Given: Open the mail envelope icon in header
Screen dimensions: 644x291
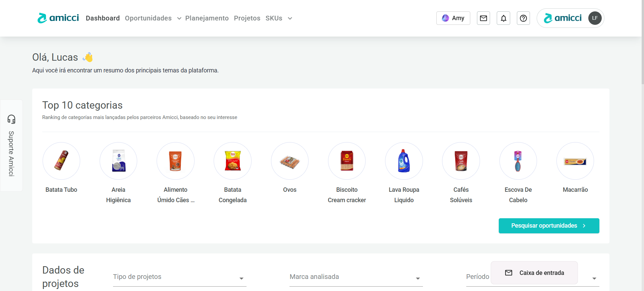Looking at the screenshot, I should click(x=483, y=18).
